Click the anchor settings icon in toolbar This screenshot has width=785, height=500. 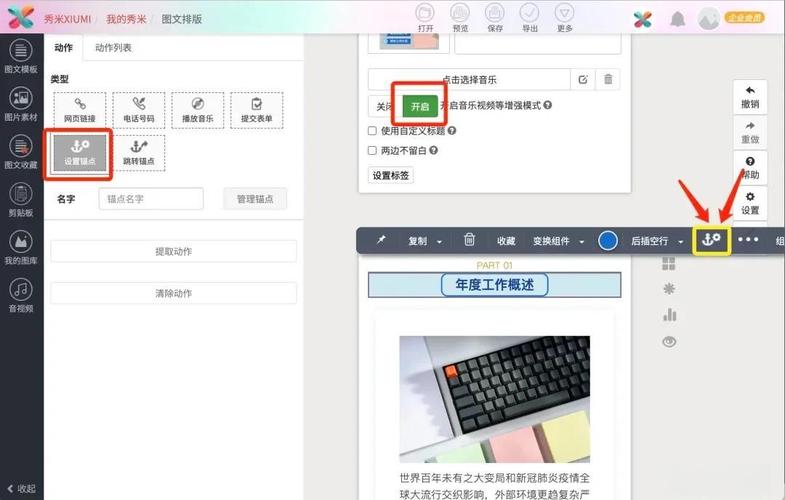pyautogui.click(x=711, y=240)
